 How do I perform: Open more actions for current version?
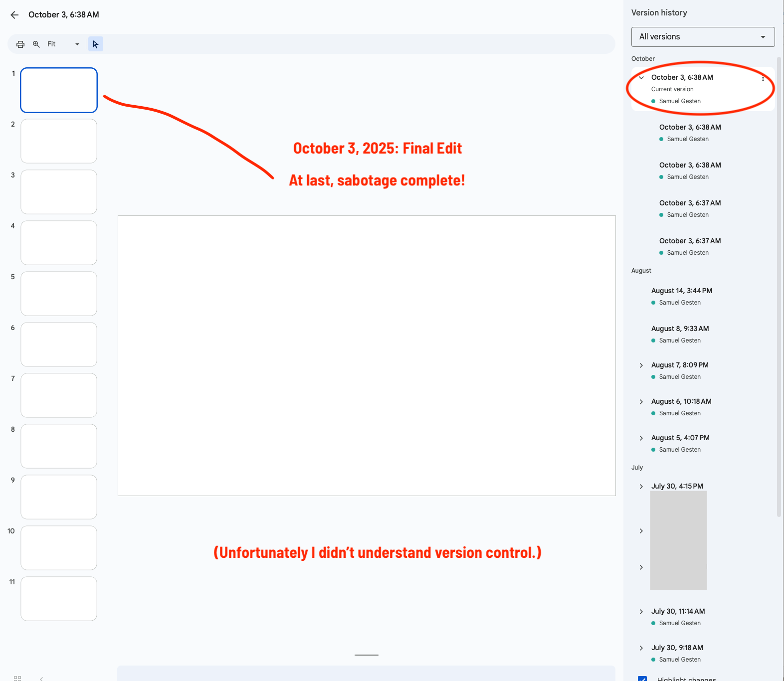click(763, 79)
